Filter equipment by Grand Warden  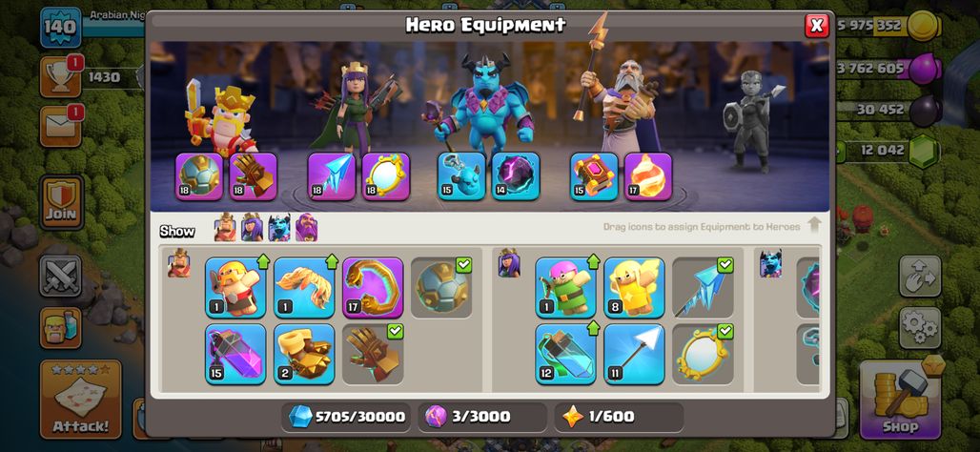pos(306,228)
